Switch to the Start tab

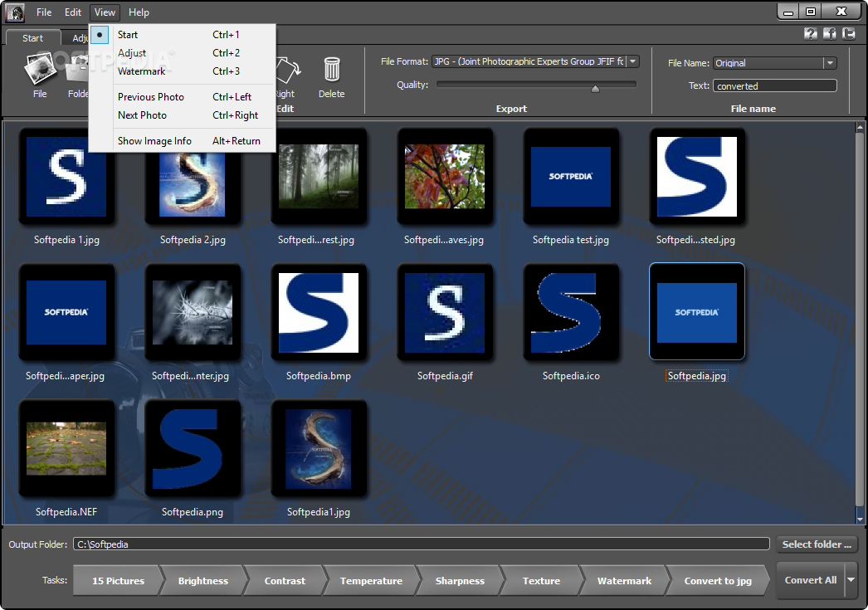click(x=32, y=37)
